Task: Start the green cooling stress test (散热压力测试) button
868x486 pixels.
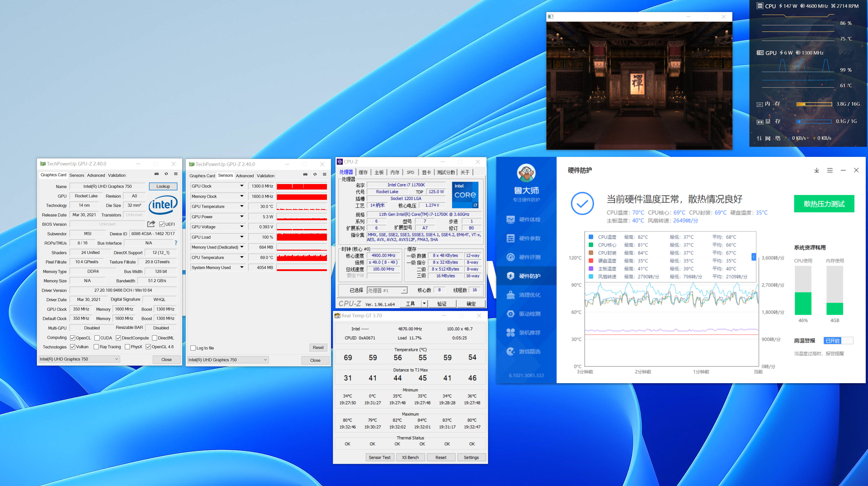Action: (824, 204)
